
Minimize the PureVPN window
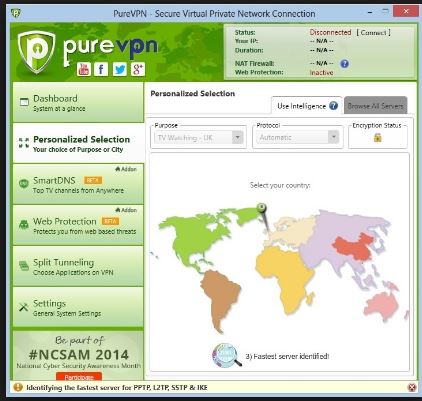coord(370,12)
